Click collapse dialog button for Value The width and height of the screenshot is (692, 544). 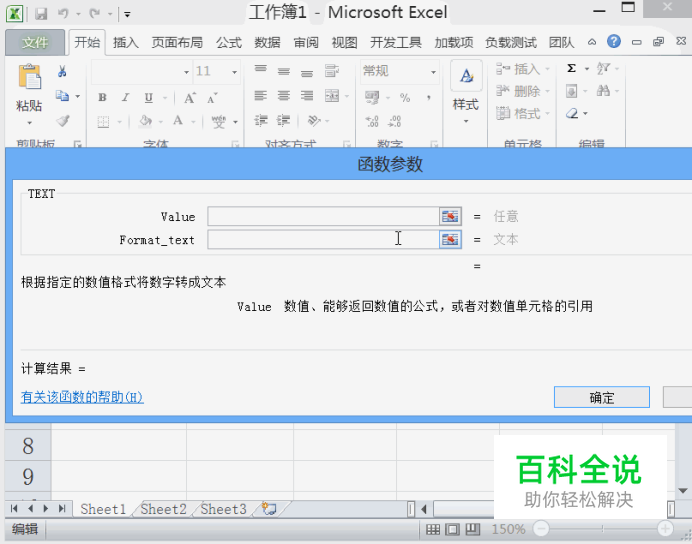point(450,216)
